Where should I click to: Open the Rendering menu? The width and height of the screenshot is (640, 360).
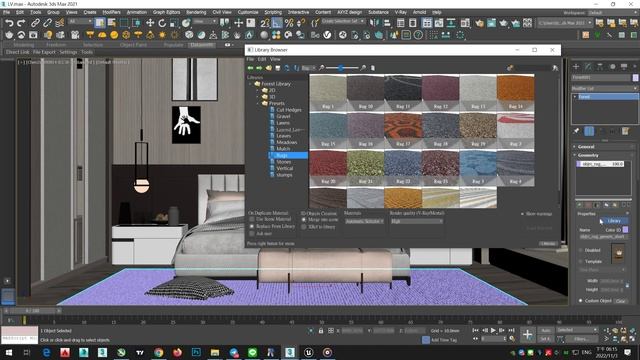tap(196, 12)
